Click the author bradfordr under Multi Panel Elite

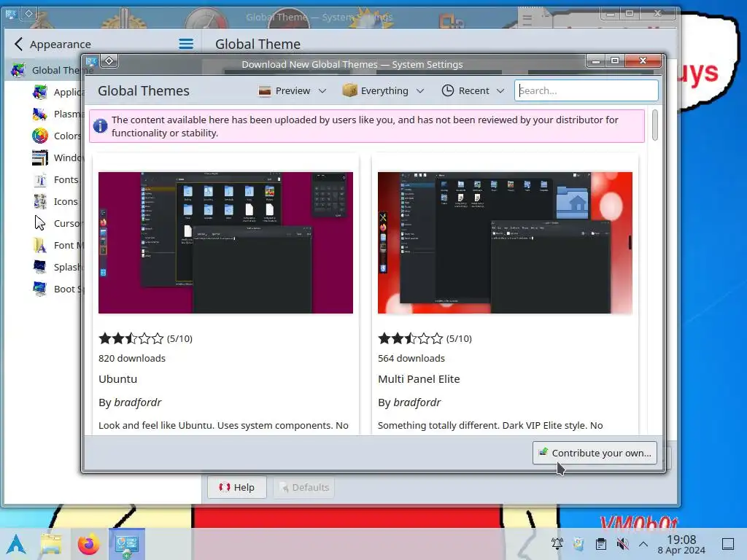coord(417,402)
